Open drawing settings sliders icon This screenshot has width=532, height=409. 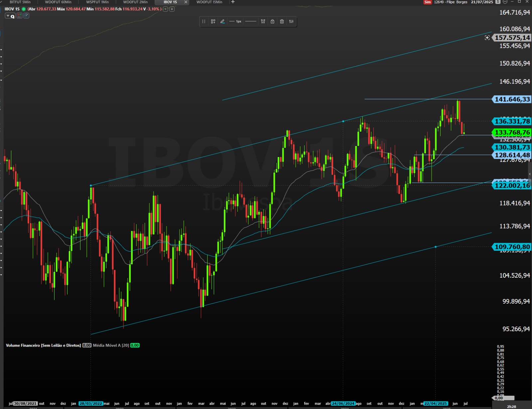pyautogui.click(x=291, y=21)
